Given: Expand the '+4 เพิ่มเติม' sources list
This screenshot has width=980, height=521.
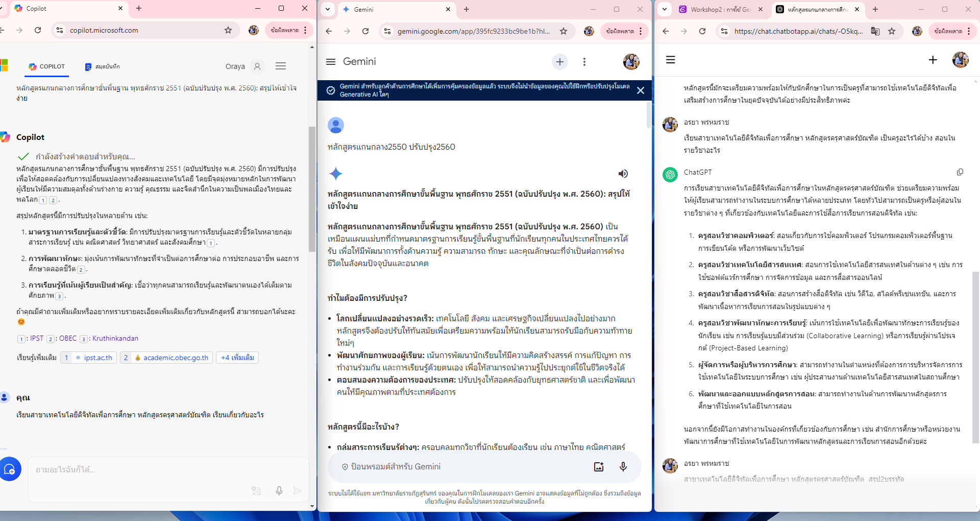Looking at the screenshot, I should [x=237, y=358].
